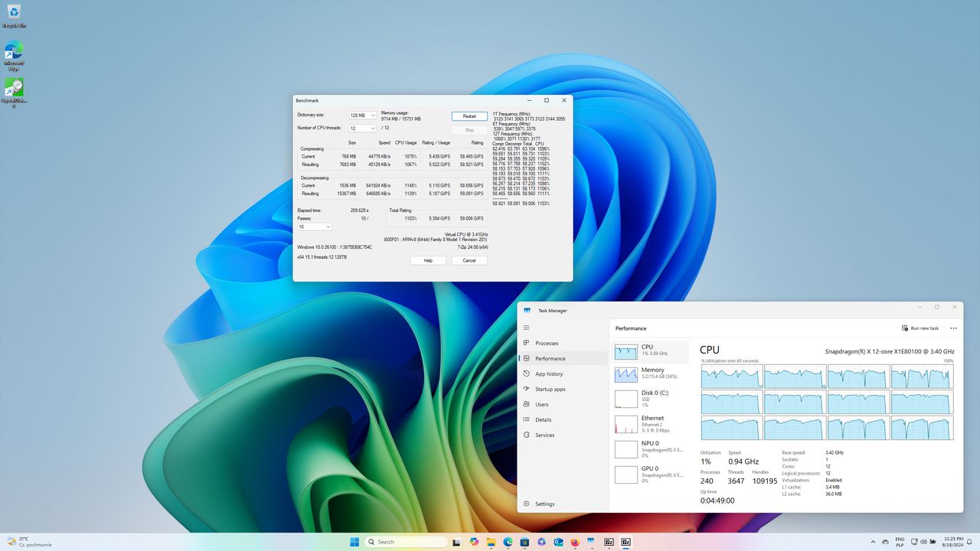Image resolution: width=980 pixels, height=551 pixels.
Task: Select the CPU performance graph entry
Action: tap(650, 351)
